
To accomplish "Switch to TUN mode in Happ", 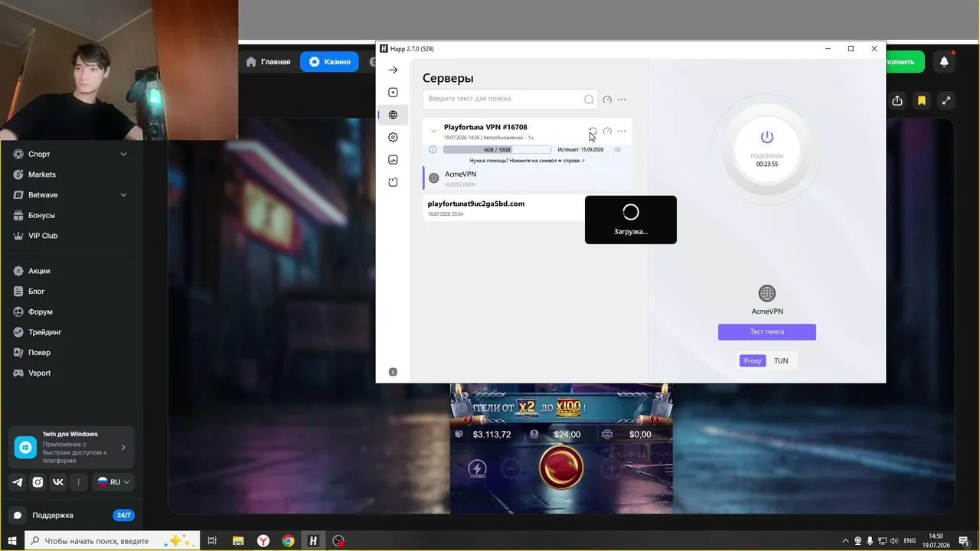I will click(781, 360).
